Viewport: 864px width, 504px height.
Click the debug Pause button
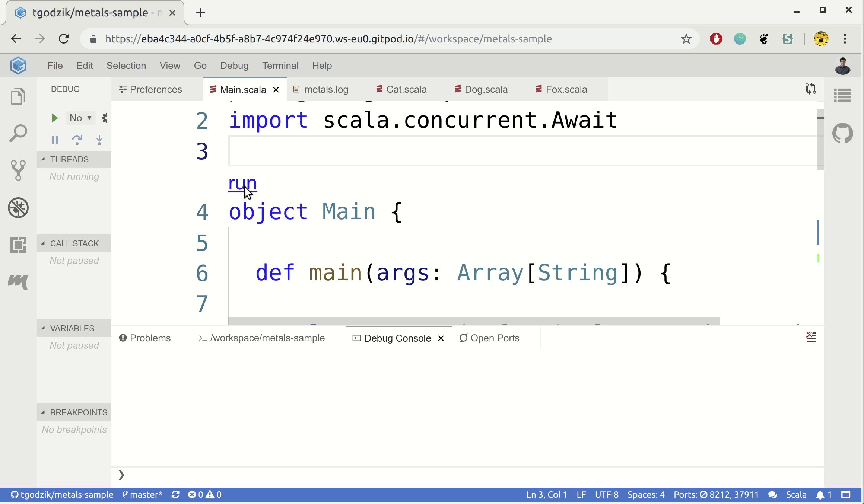pyautogui.click(x=55, y=140)
